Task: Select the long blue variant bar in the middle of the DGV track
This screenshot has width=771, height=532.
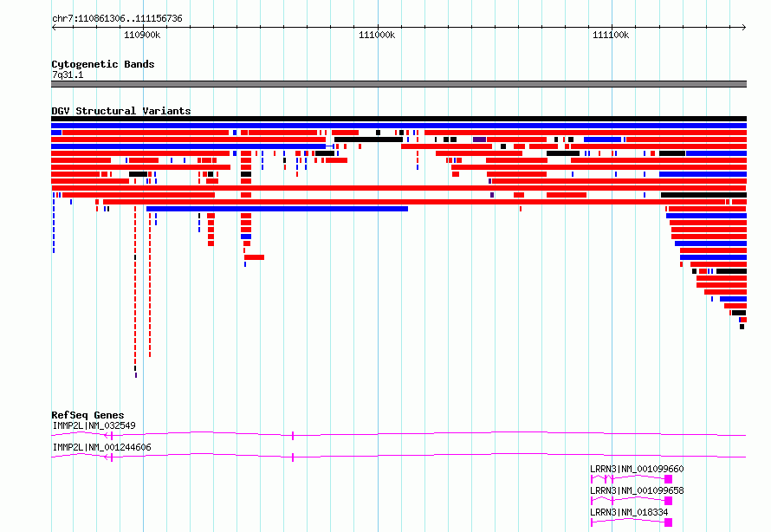Action: tap(277, 209)
